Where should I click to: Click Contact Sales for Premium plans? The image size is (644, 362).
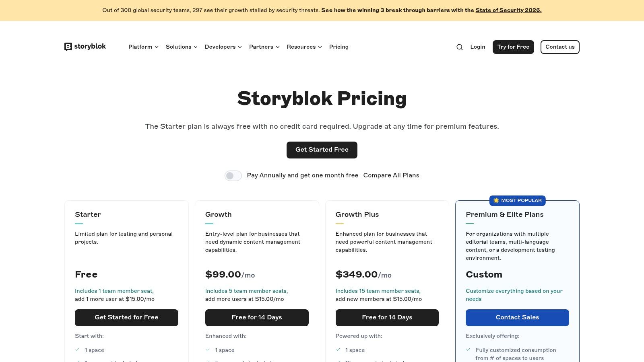pyautogui.click(x=517, y=317)
